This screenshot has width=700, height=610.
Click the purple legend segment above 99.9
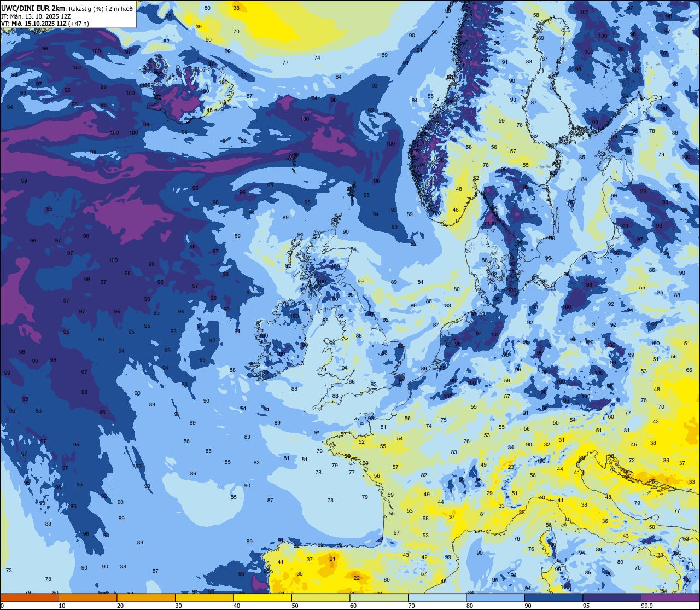click(670, 597)
